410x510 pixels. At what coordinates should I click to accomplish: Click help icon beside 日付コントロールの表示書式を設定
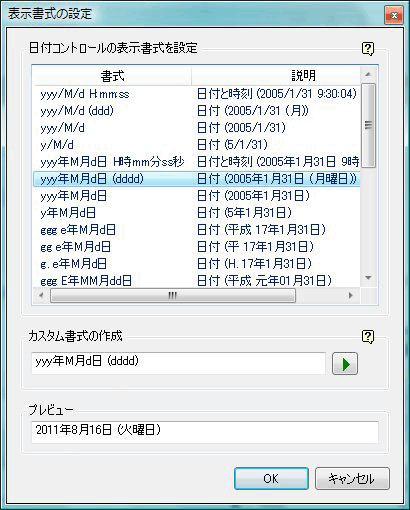click(368, 49)
